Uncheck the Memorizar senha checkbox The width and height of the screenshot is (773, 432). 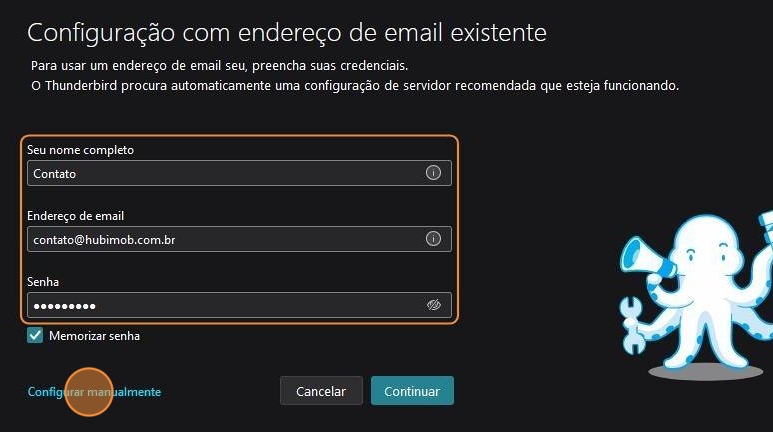(x=35, y=336)
